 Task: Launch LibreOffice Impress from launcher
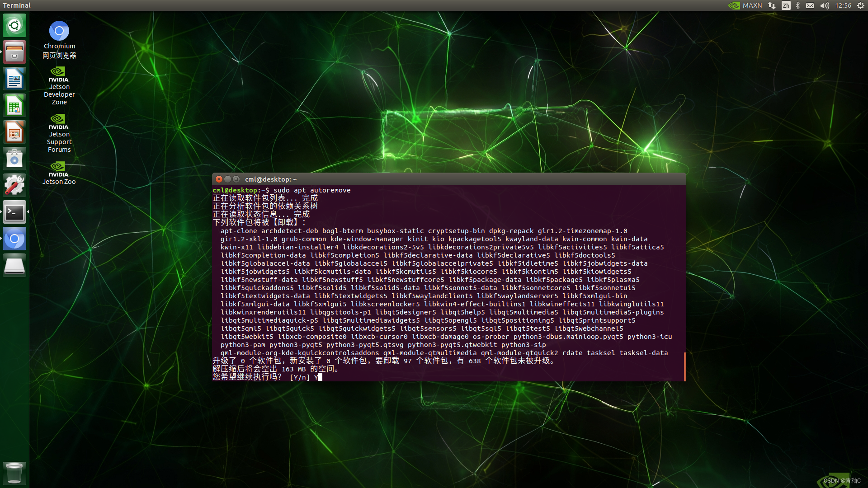[x=14, y=132]
